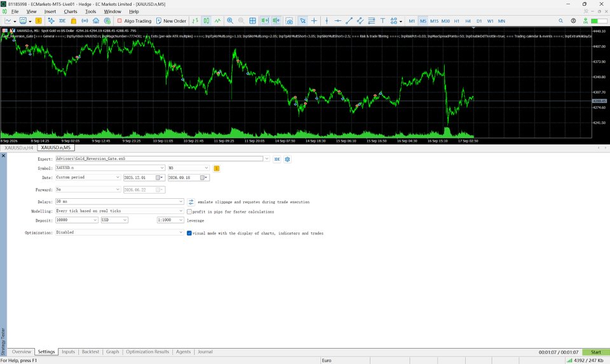Screen dimensions: 610x364
Task: Click the connection status 4392 / 247 Kb
Action: click(585, 360)
